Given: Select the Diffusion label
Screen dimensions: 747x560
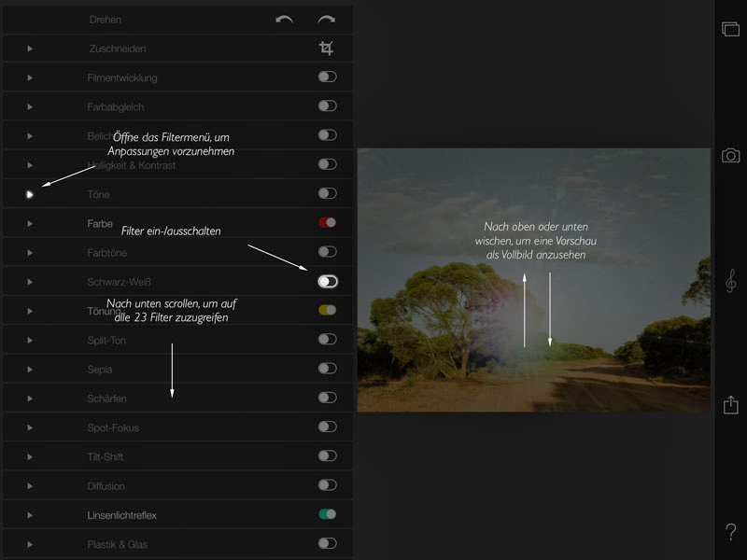Looking at the screenshot, I should pyautogui.click(x=106, y=486).
